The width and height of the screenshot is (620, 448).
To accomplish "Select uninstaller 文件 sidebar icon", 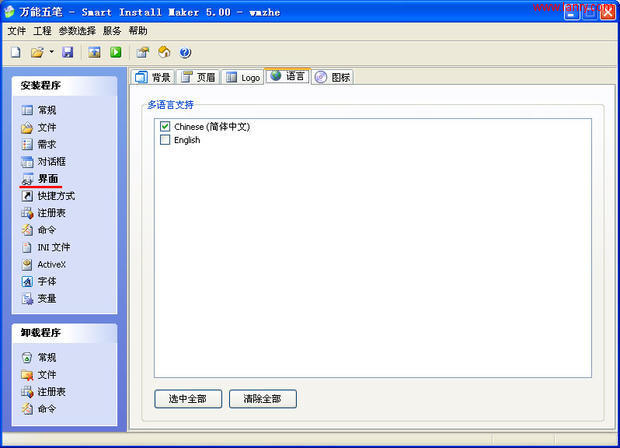I will click(27, 374).
